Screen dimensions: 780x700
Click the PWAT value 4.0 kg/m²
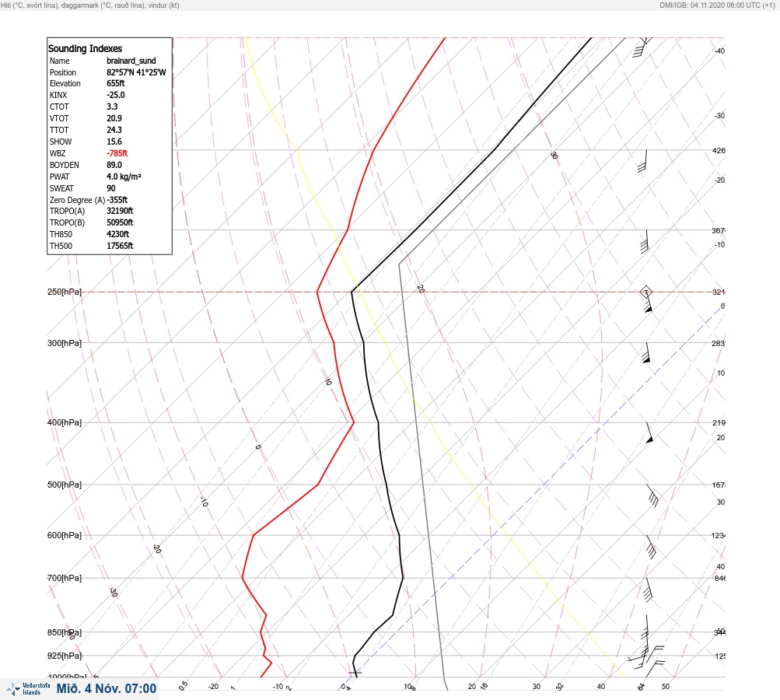coord(124,177)
